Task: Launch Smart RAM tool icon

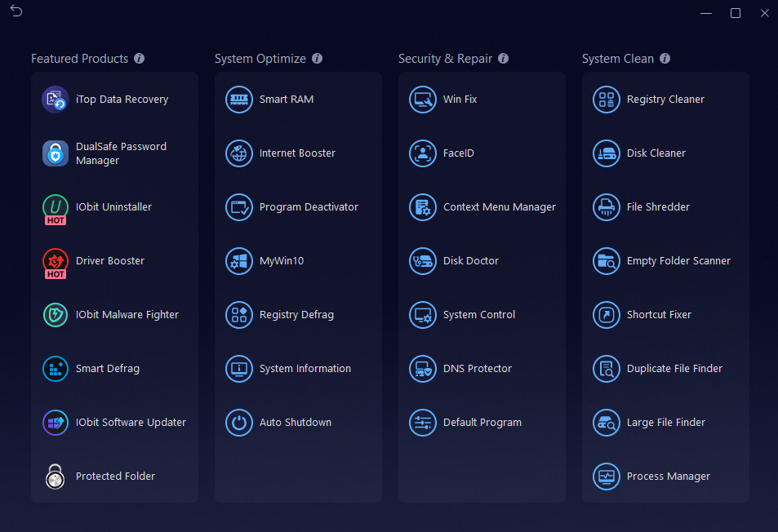Action: [x=239, y=100]
